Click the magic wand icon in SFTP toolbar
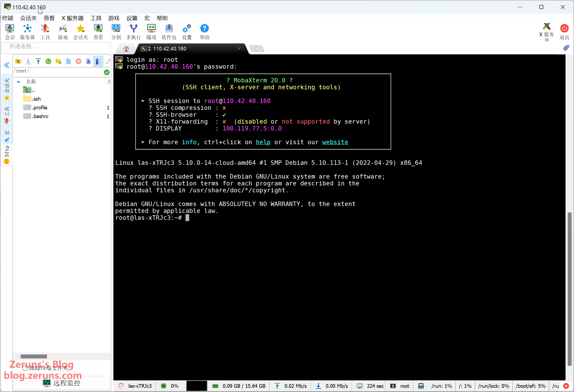This screenshot has height=392, width=574. [108, 62]
